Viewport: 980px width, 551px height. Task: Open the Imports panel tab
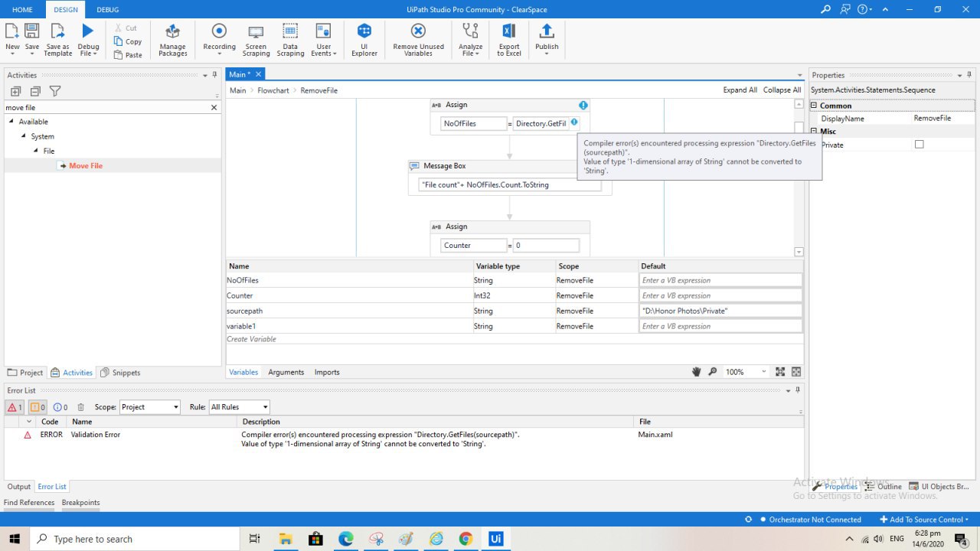click(x=327, y=372)
